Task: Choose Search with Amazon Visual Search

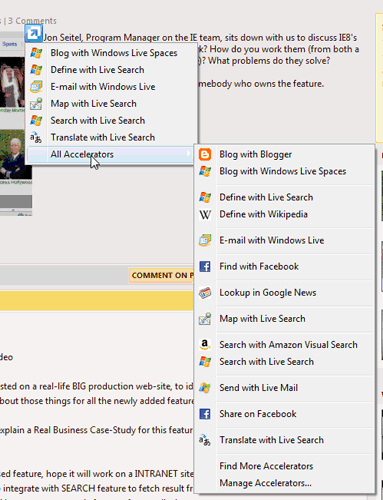Action: point(284,344)
